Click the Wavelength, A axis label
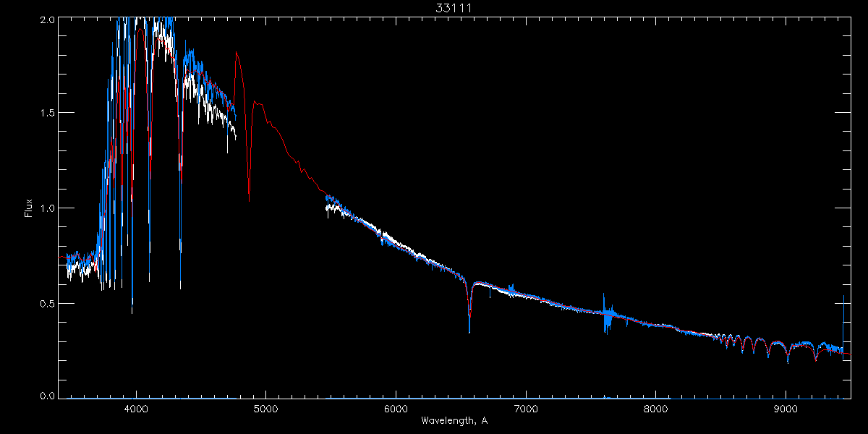 [x=454, y=420]
